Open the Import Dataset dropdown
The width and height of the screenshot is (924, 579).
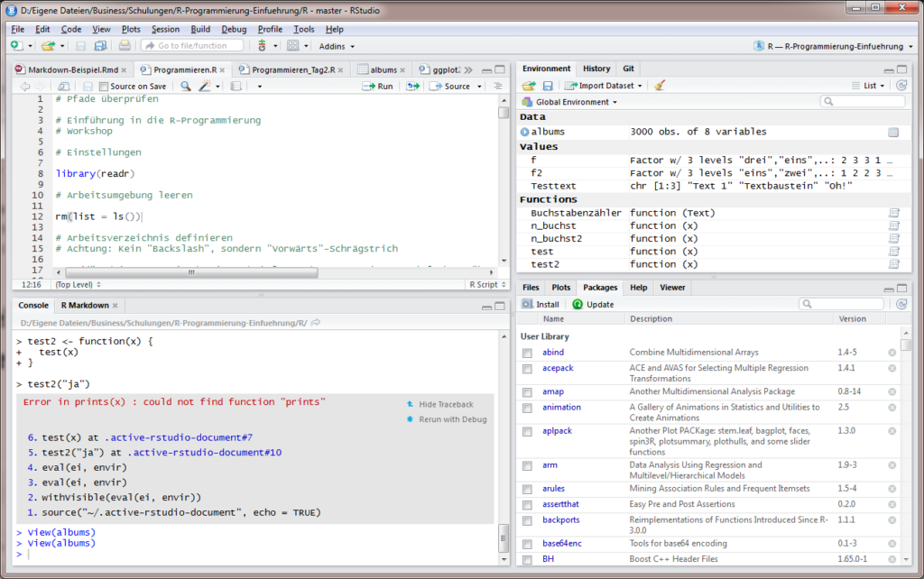[604, 86]
